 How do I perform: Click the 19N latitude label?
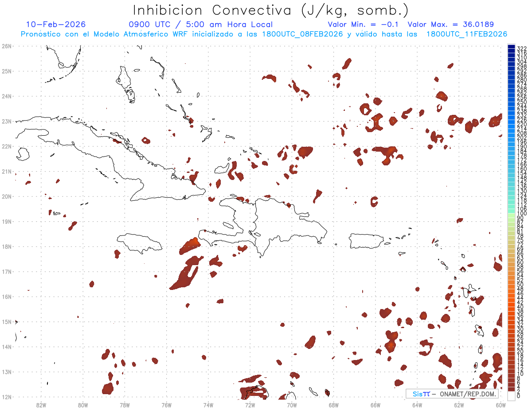point(7,221)
